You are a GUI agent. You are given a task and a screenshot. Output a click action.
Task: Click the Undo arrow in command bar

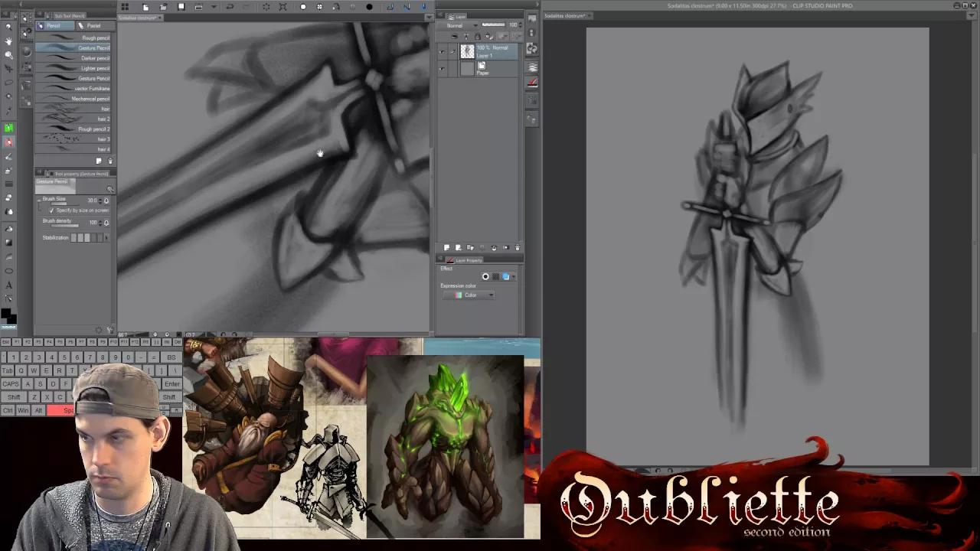(x=230, y=7)
